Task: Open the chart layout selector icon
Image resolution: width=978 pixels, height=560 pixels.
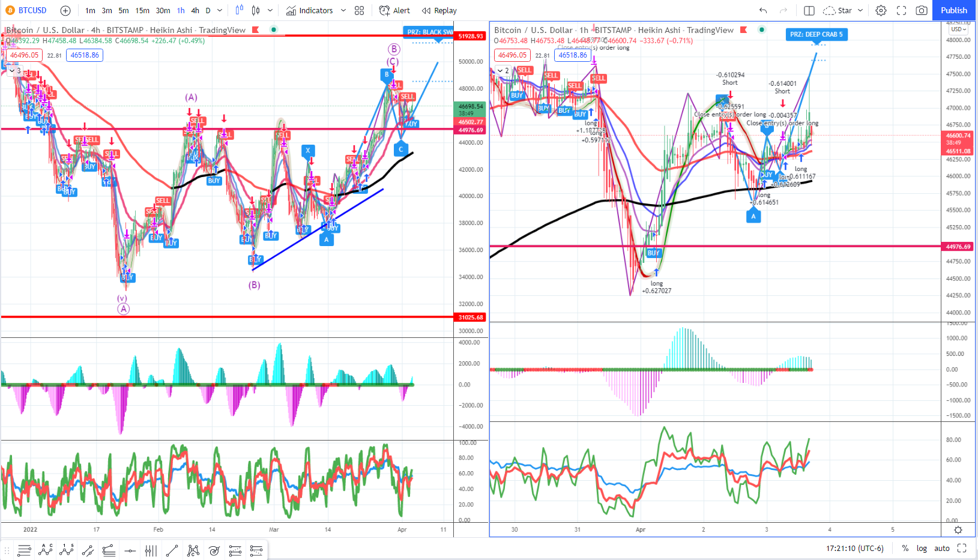Action: (x=809, y=10)
